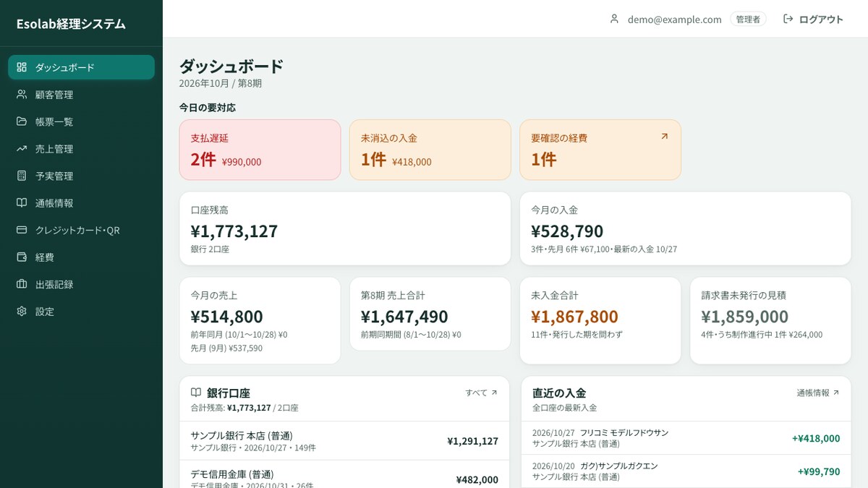Click the ログアウト button
868x488 pixels.
tap(813, 19)
